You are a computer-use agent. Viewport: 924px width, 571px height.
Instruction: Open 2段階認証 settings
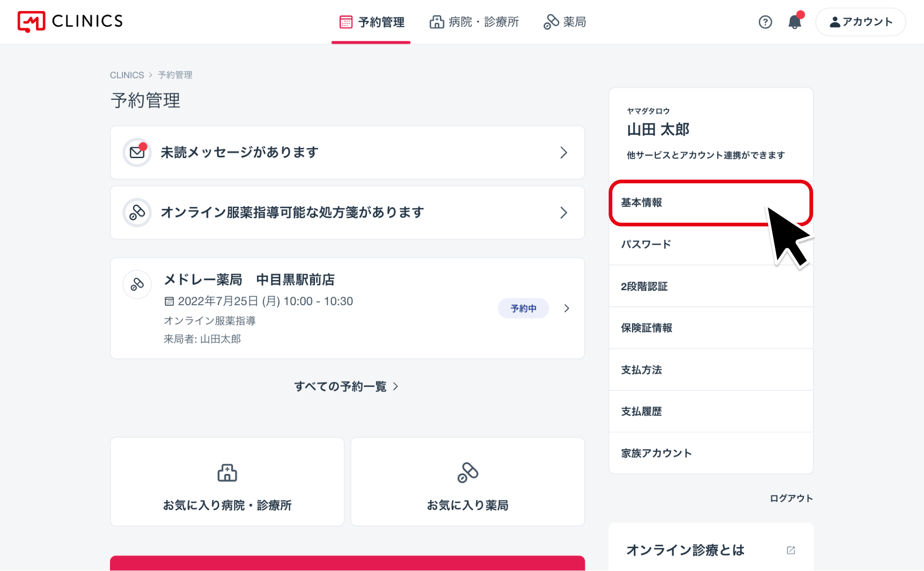click(x=711, y=286)
